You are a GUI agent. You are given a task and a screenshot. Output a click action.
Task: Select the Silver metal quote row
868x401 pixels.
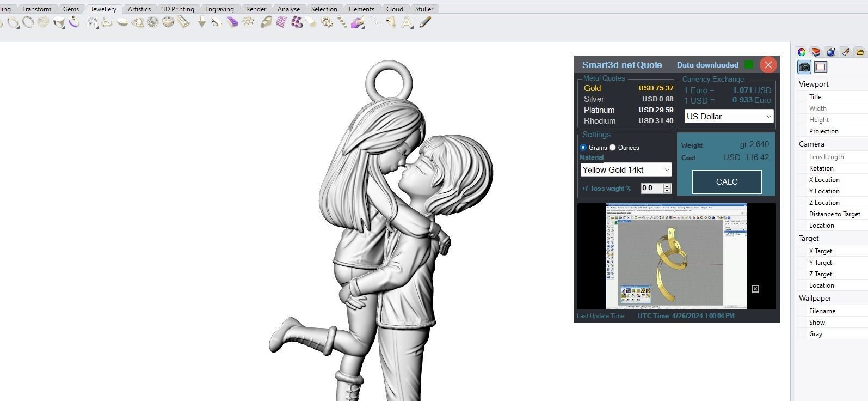pyautogui.click(x=628, y=99)
